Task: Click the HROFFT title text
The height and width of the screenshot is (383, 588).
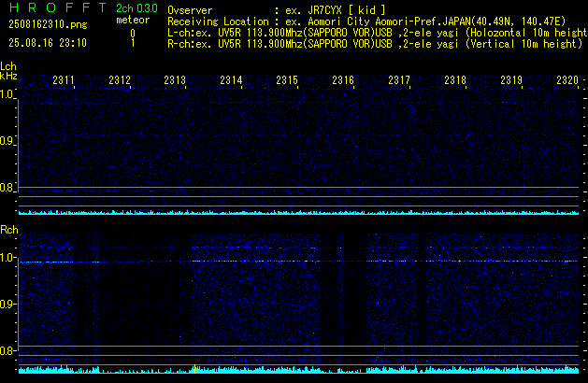Action: click(58, 7)
